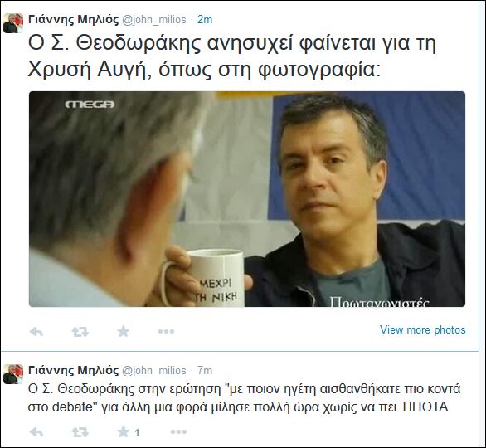The width and height of the screenshot is (486, 448).
Task: Open more options on the first tweet
Action: [166, 331]
